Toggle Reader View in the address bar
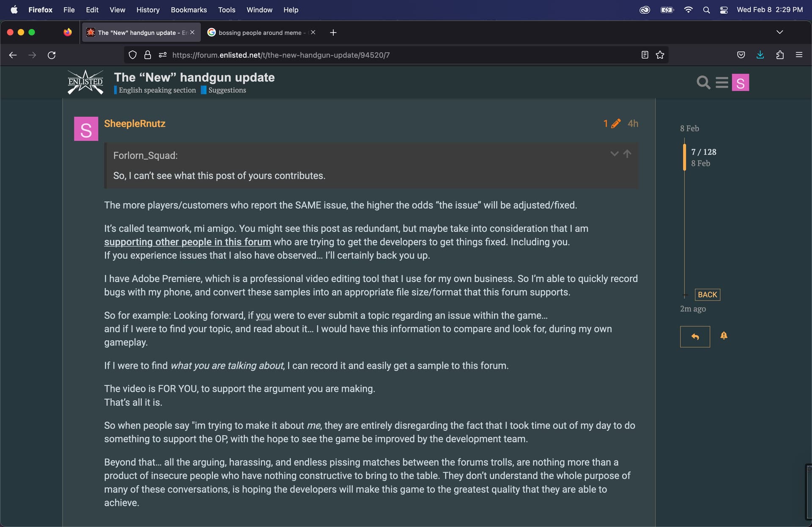The image size is (812, 527). coord(645,55)
